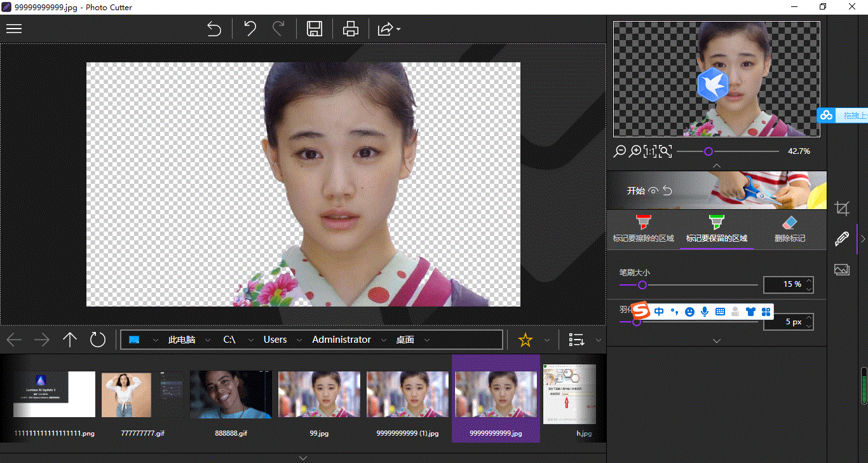Go back in the file browser

coord(14,340)
